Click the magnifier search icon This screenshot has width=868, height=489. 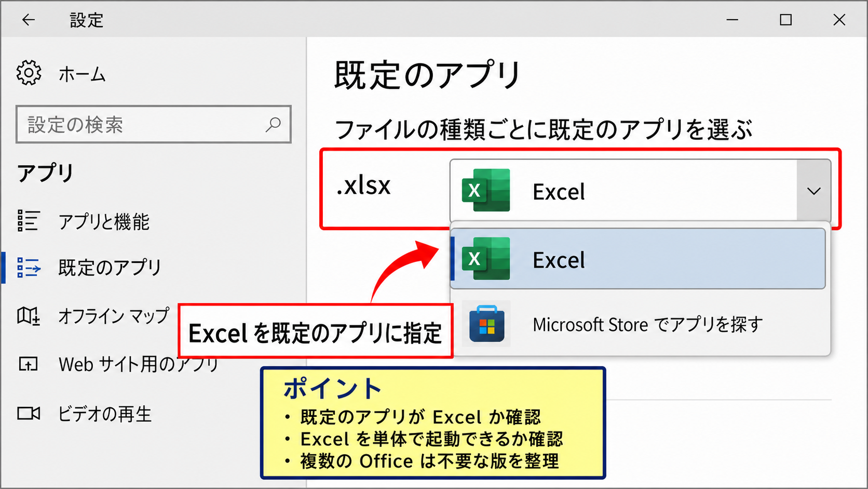point(273,125)
